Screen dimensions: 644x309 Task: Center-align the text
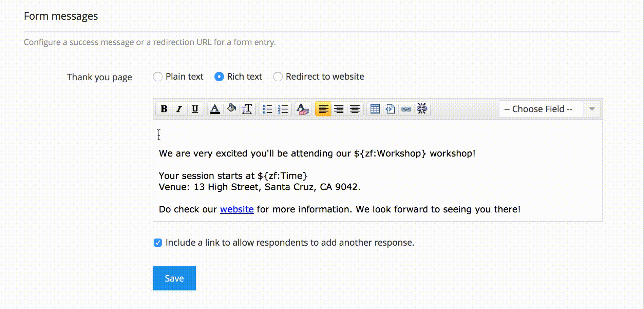tap(355, 109)
